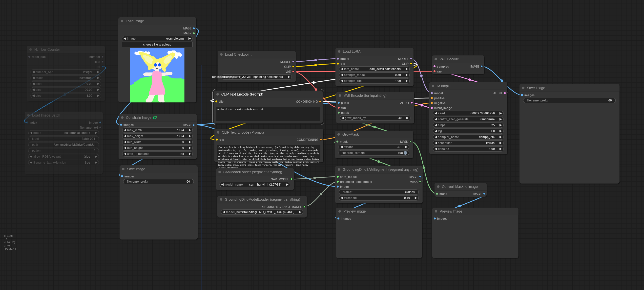This screenshot has height=290, width=644.
Task: Open the sampler_name dpmpp_2m dropdown
Action: pyautogui.click(x=468, y=137)
